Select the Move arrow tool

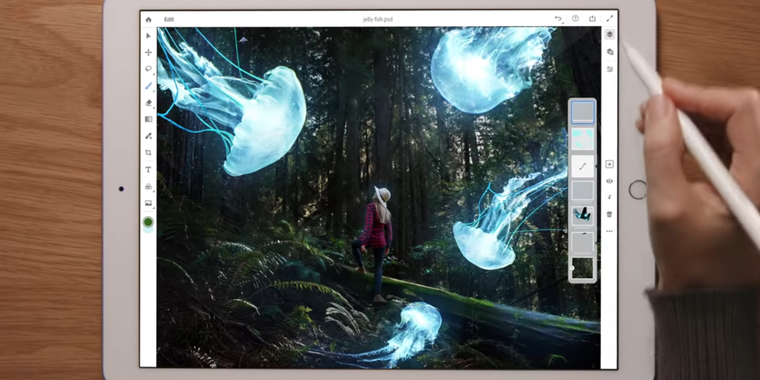148,36
